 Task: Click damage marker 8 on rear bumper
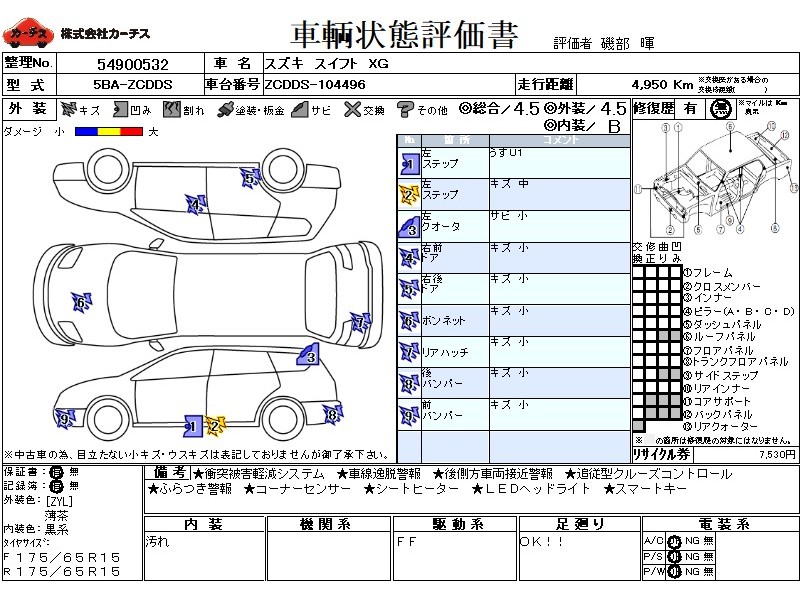coord(333,414)
